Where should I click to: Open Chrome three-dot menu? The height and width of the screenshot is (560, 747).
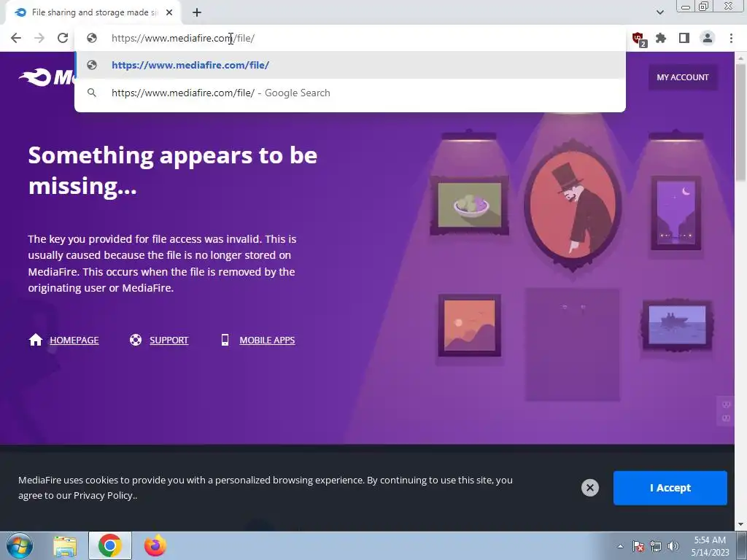(731, 38)
